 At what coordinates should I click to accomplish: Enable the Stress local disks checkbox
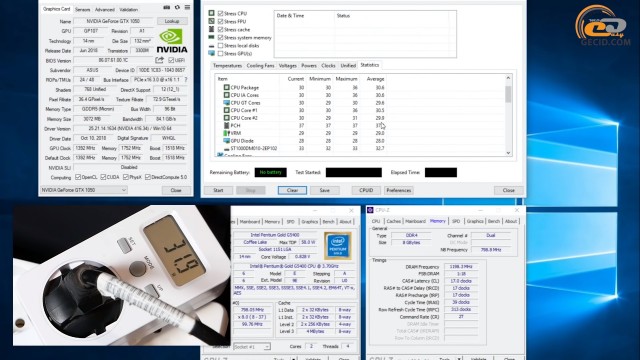pyautogui.click(x=220, y=46)
